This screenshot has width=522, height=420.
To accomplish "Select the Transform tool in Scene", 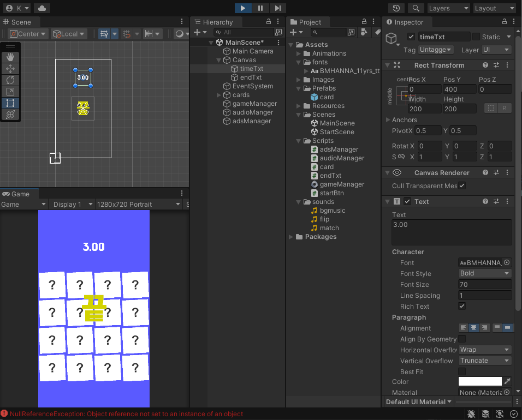I will point(10,115).
